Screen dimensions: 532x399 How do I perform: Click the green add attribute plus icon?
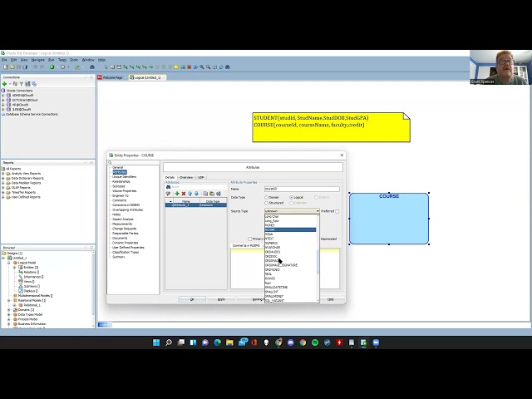point(177,194)
